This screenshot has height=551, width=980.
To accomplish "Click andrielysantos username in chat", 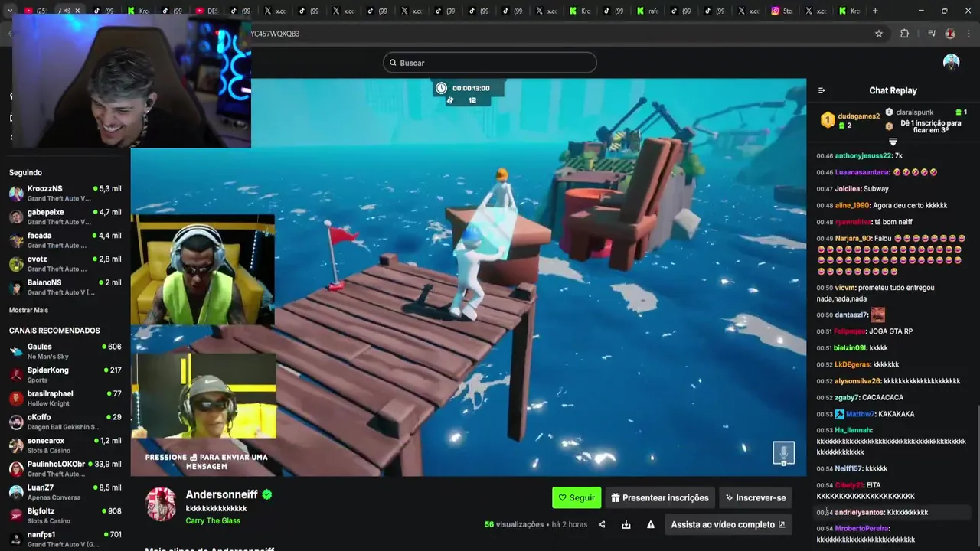I will [859, 512].
